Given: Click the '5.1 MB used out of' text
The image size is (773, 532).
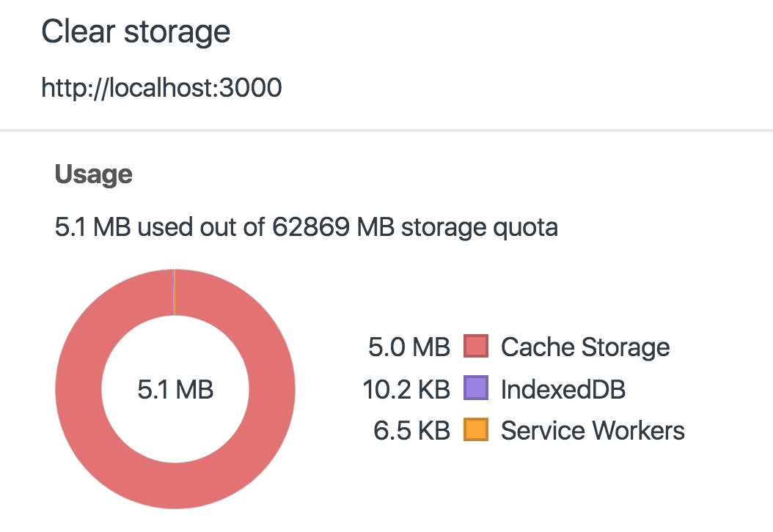Looking at the screenshot, I should (160, 228).
